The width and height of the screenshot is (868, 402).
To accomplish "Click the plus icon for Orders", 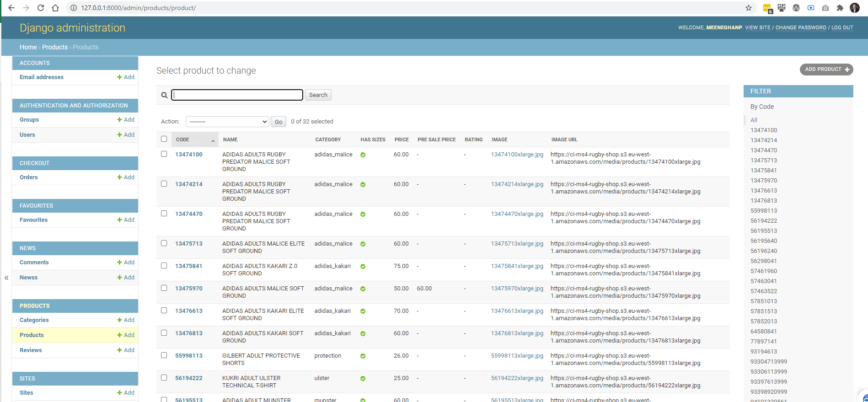I will (119, 177).
